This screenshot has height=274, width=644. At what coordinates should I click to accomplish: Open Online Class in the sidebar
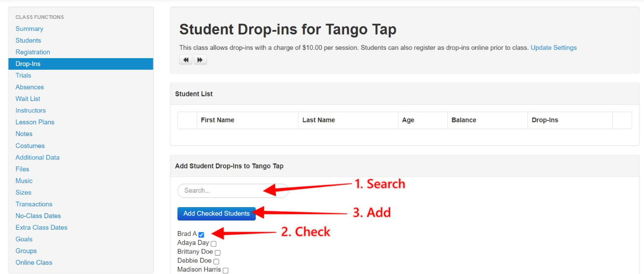point(34,262)
